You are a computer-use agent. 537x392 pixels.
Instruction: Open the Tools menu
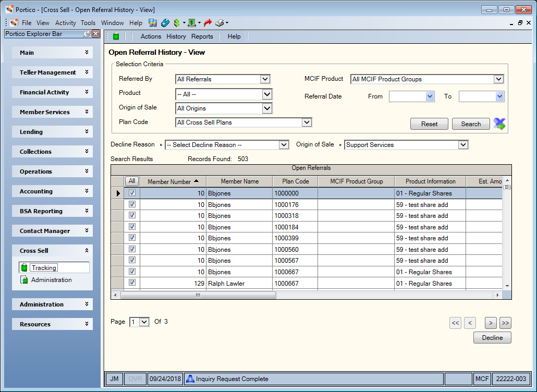point(88,23)
